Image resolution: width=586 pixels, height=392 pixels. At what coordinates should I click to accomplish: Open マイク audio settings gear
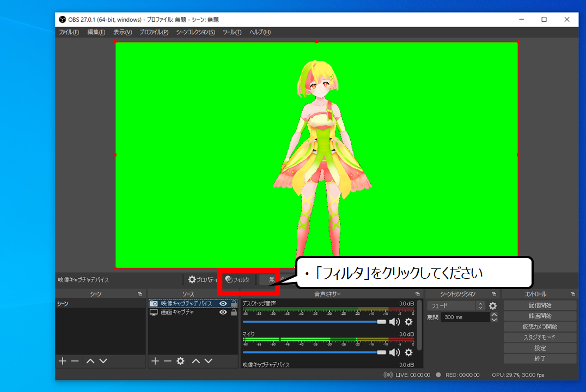[x=409, y=352]
